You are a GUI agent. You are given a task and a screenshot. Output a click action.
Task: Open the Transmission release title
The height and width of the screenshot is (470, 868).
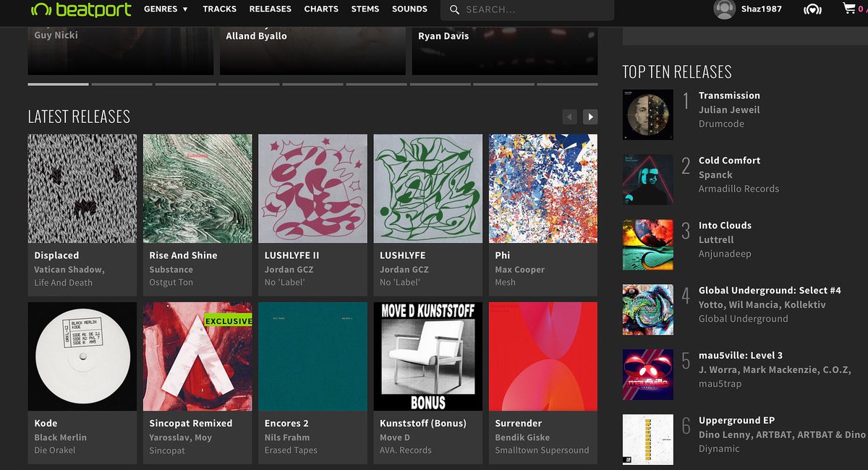[729, 95]
